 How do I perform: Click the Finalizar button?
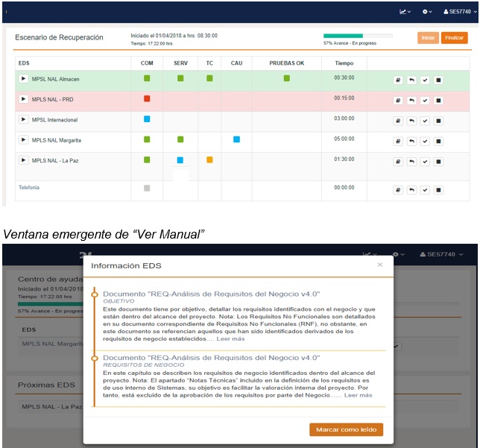pyautogui.click(x=454, y=38)
